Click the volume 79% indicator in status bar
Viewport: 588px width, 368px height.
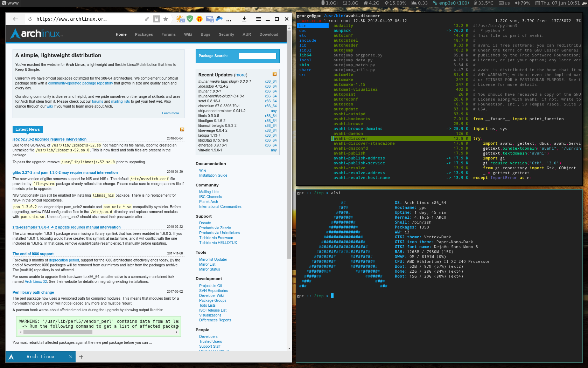(x=523, y=3)
